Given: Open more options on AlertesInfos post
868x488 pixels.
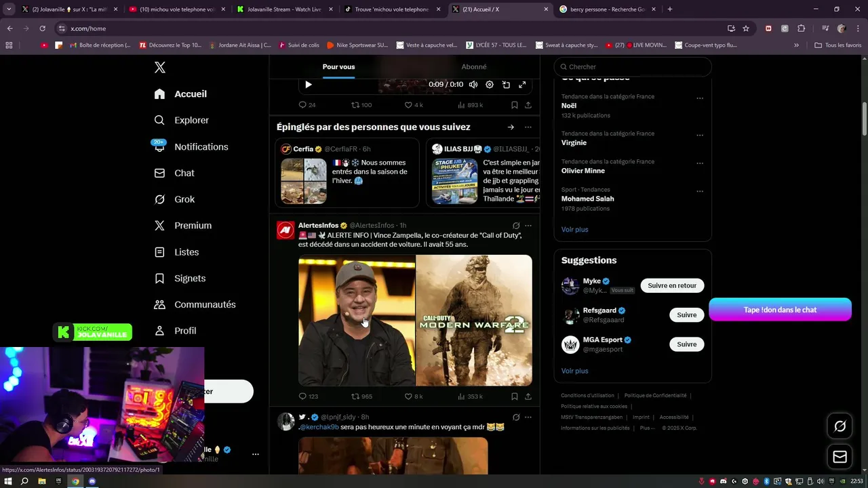Looking at the screenshot, I should pyautogui.click(x=528, y=226).
